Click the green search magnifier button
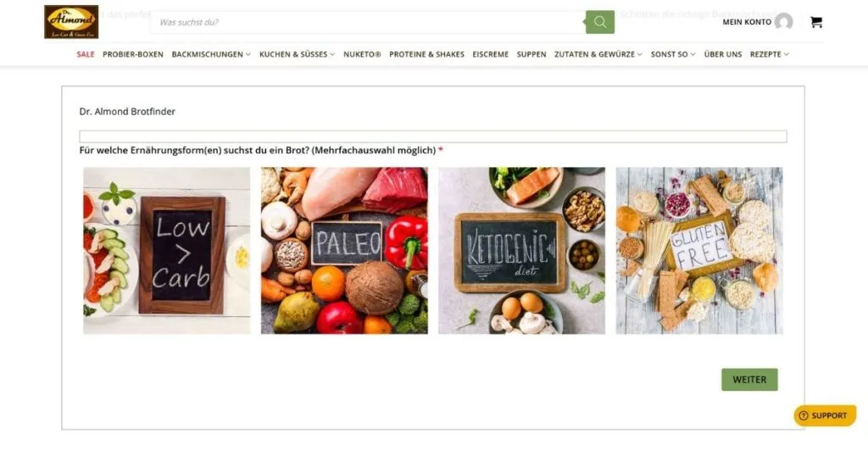The height and width of the screenshot is (456, 868). point(600,22)
